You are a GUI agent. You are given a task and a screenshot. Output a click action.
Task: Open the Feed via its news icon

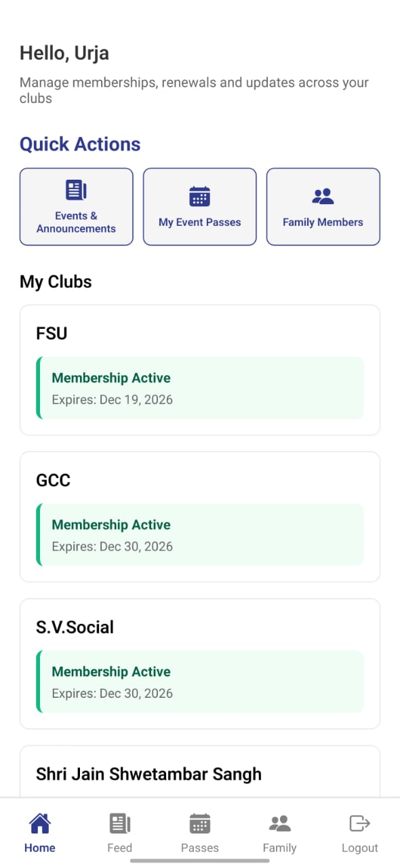[x=119, y=823]
